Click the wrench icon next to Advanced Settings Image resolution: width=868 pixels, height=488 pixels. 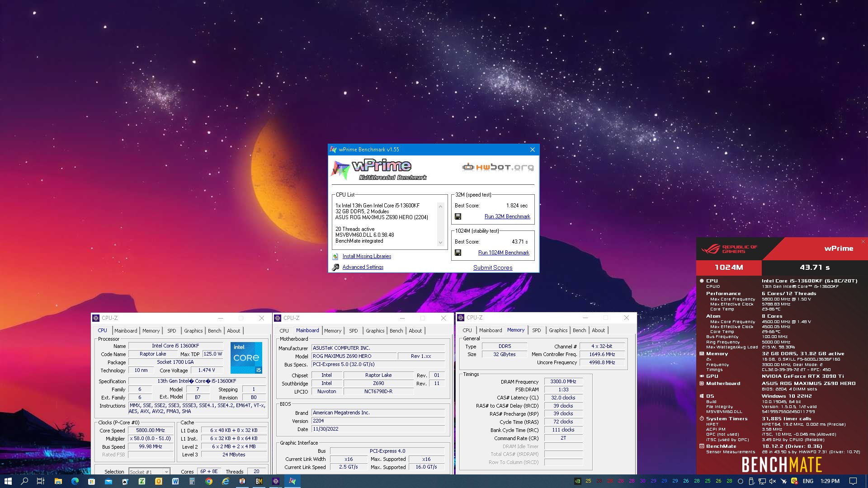(335, 267)
